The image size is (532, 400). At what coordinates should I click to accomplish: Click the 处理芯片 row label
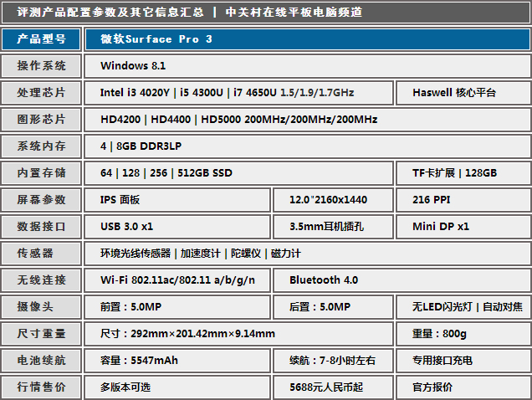click(41, 93)
